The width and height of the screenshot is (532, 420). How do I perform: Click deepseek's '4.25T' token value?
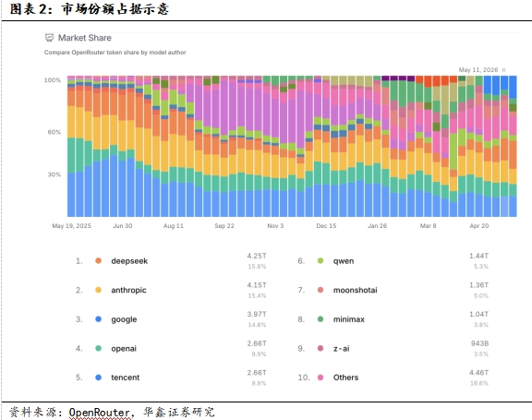point(257,256)
